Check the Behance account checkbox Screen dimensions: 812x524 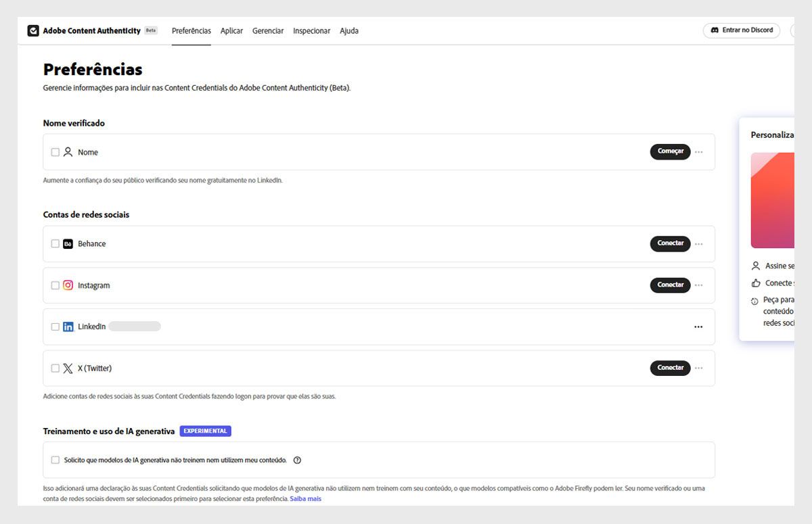click(x=55, y=244)
